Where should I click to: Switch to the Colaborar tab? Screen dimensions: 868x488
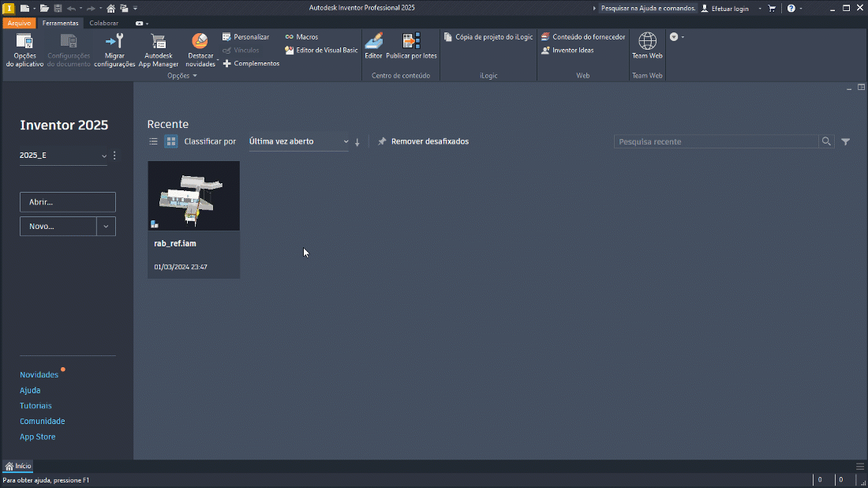[x=103, y=23]
